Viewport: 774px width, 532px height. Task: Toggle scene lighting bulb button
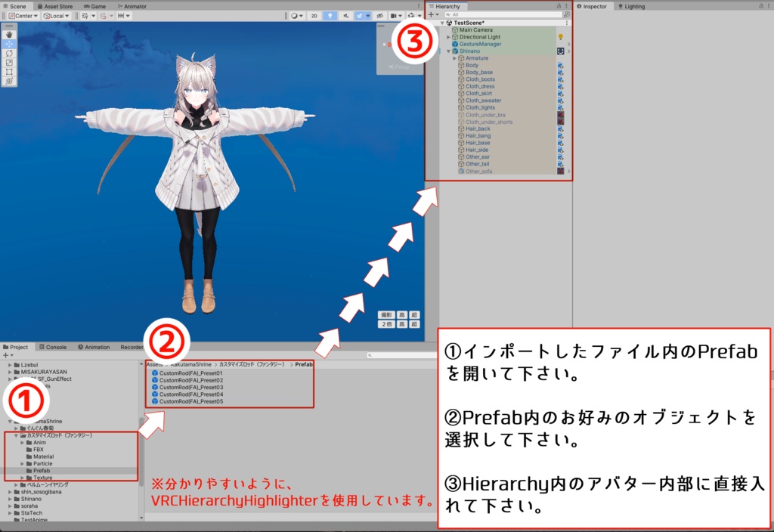(x=330, y=16)
